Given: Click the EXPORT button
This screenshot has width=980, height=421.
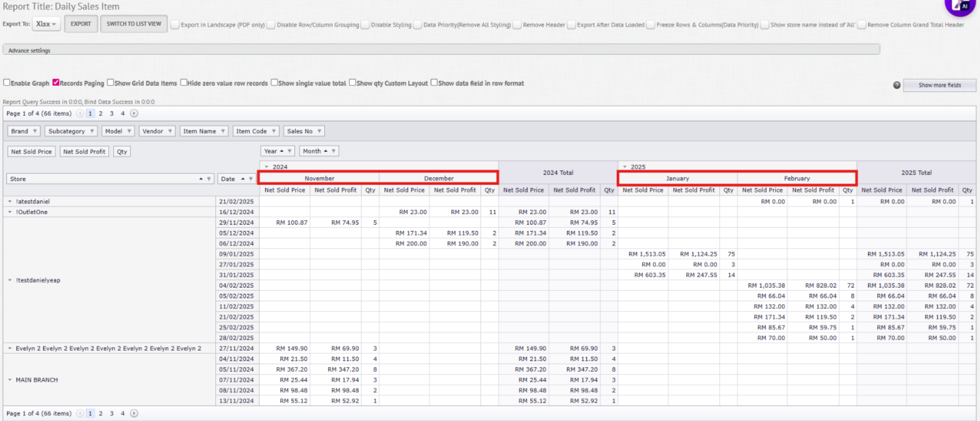Looking at the screenshot, I should [81, 24].
